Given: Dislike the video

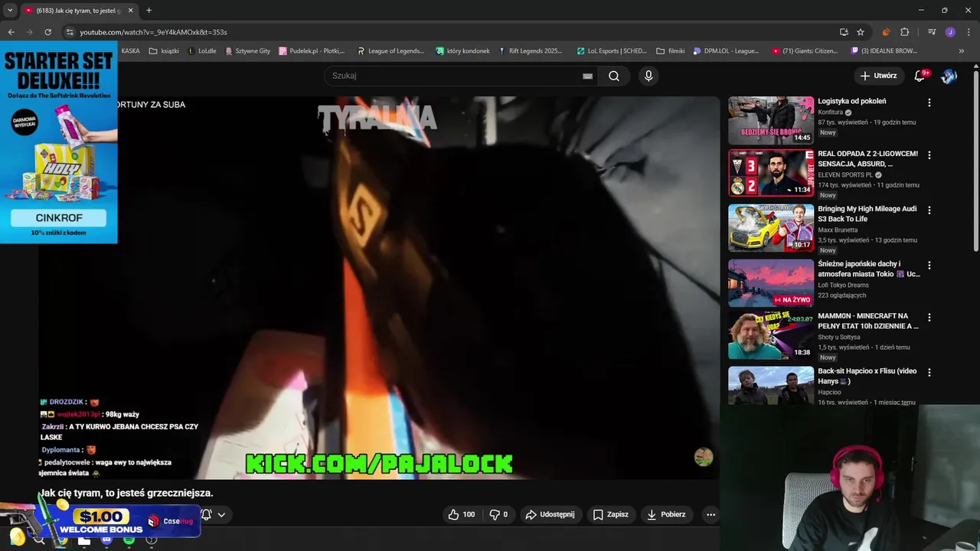Looking at the screenshot, I should coord(498,514).
